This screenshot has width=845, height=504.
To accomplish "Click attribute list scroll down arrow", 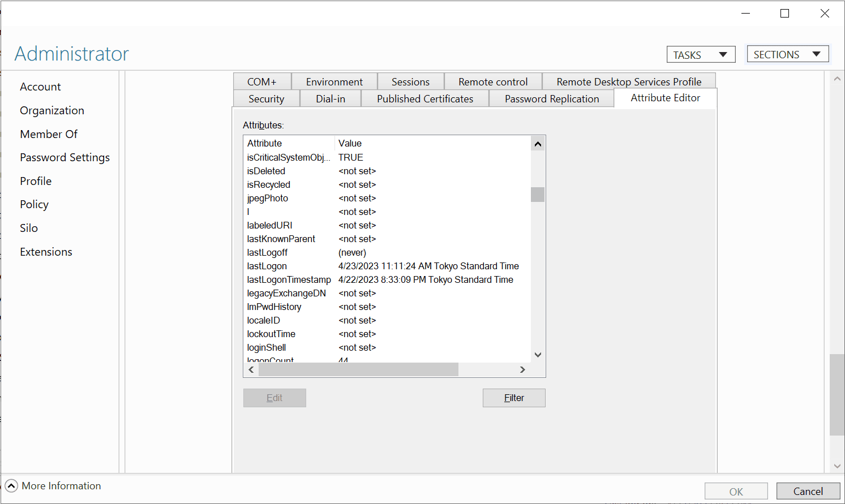I will pos(538,355).
